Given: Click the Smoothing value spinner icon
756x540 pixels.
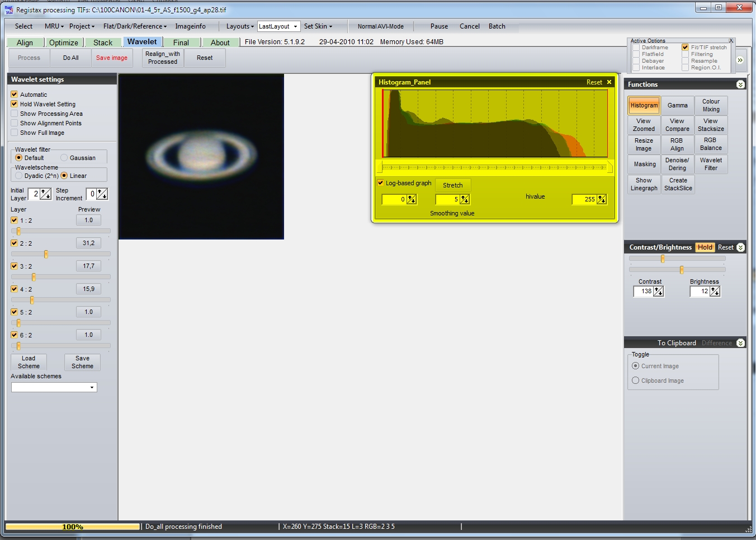Looking at the screenshot, I should pos(464,200).
